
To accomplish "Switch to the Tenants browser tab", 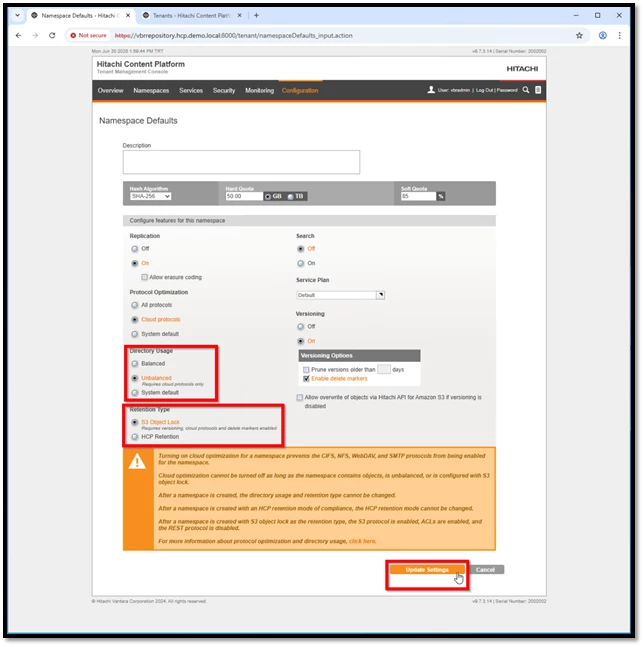I will coord(190,15).
